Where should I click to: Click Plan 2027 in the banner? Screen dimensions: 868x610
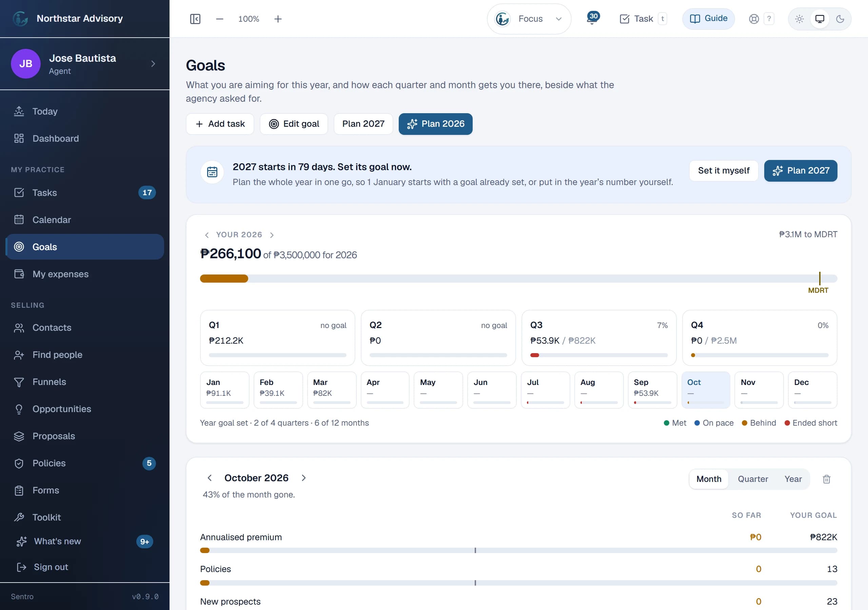(800, 171)
